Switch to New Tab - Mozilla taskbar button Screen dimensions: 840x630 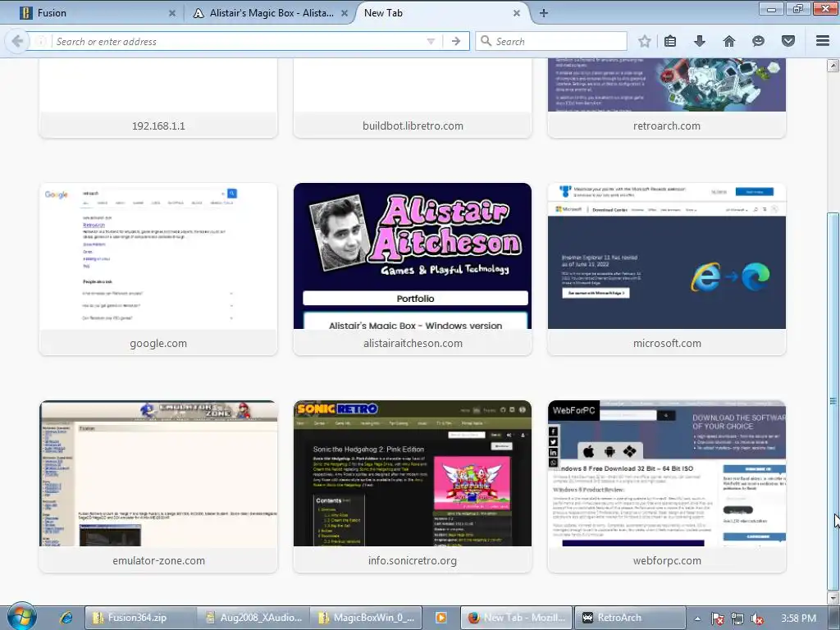[x=517, y=618]
